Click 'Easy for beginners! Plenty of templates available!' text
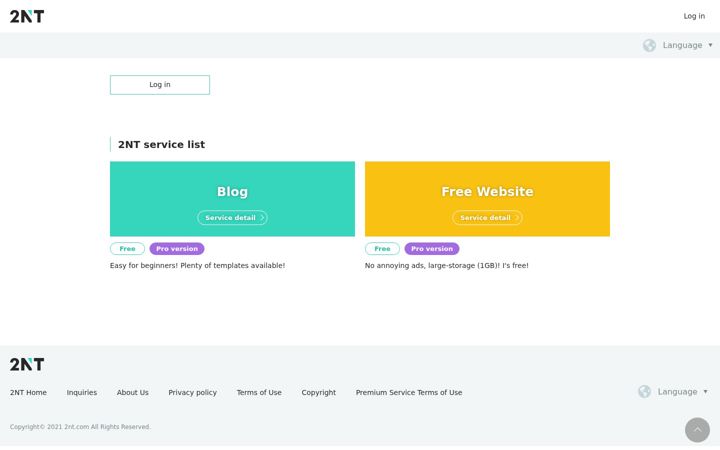The height and width of the screenshot is (450, 720). click(x=197, y=265)
